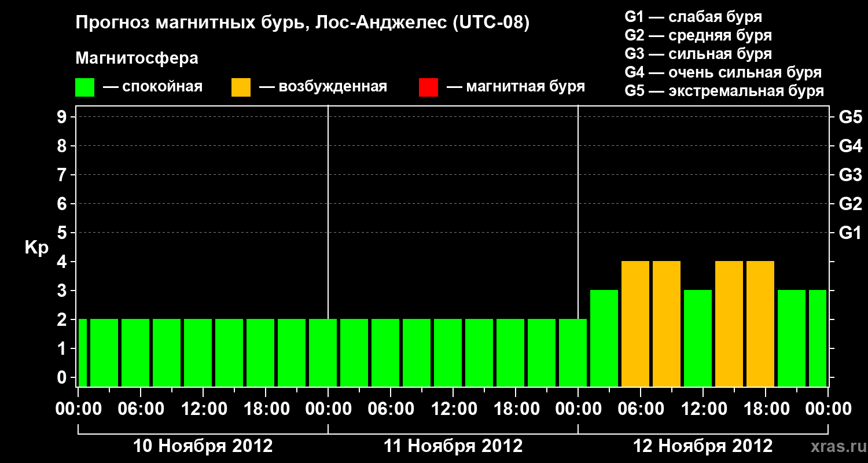This screenshot has width=868, height=463.
Task: Click 'G2 — средняя буря' legend line
Action: tap(698, 35)
